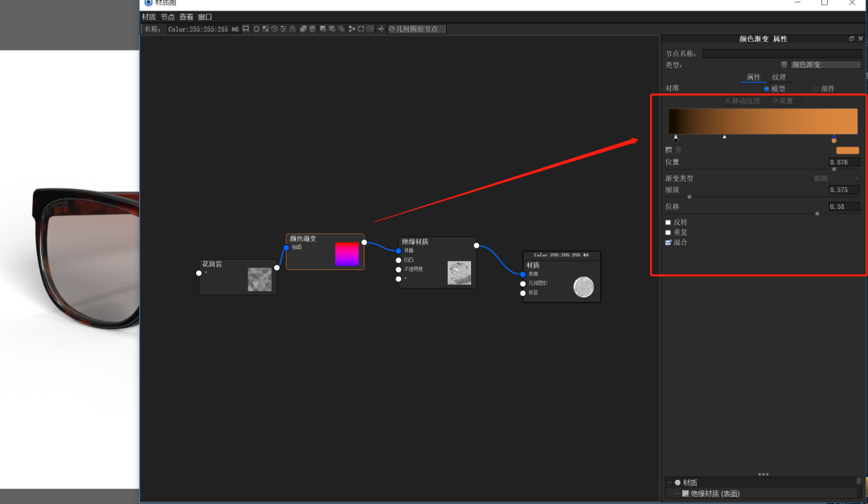Click the orange color swatch below the gradient

(848, 150)
